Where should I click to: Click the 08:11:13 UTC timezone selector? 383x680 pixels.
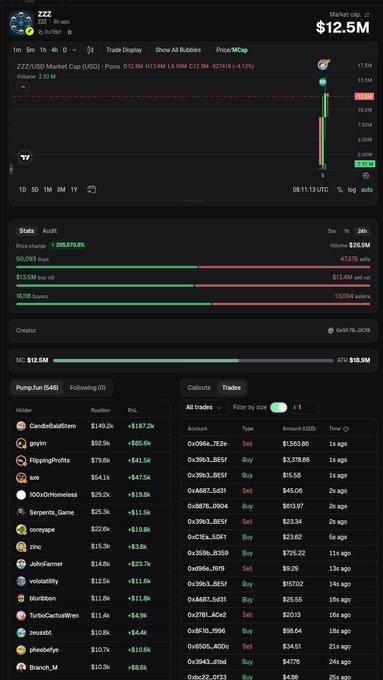(310, 190)
